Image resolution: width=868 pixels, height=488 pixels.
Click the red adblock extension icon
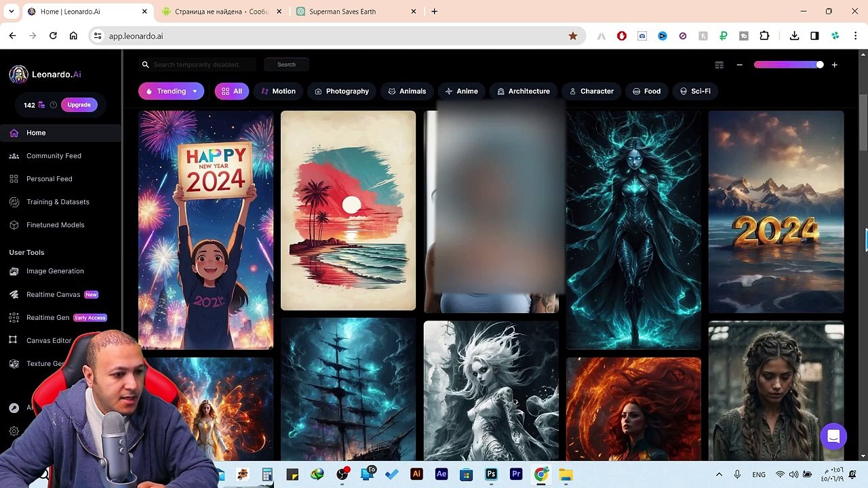click(622, 36)
